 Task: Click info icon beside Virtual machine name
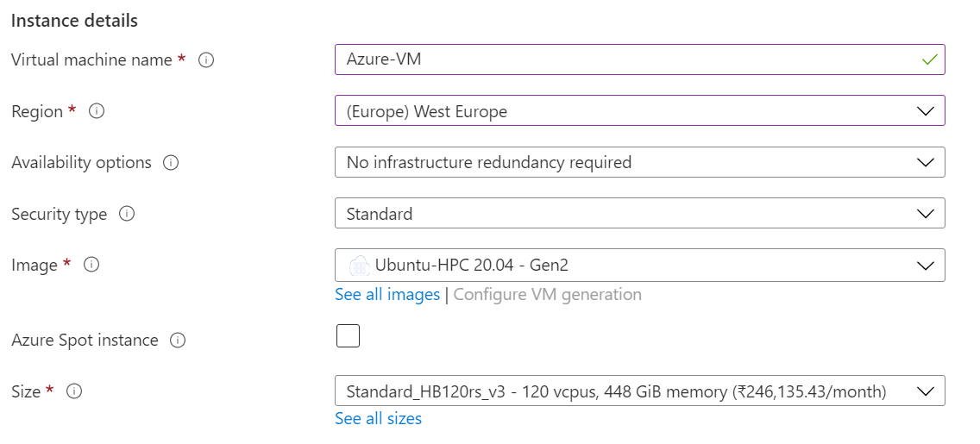pyautogui.click(x=206, y=60)
